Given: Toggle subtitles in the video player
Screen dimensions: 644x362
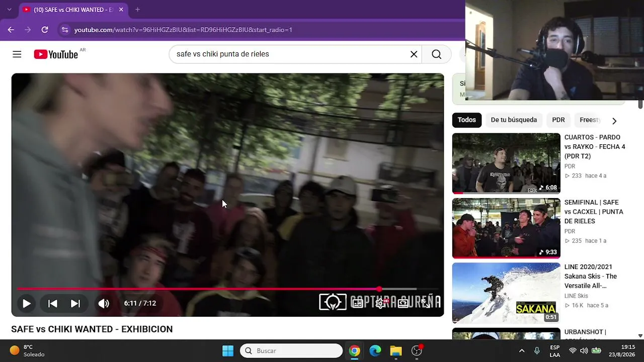Looking at the screenshot, I should tap(357, 303).
